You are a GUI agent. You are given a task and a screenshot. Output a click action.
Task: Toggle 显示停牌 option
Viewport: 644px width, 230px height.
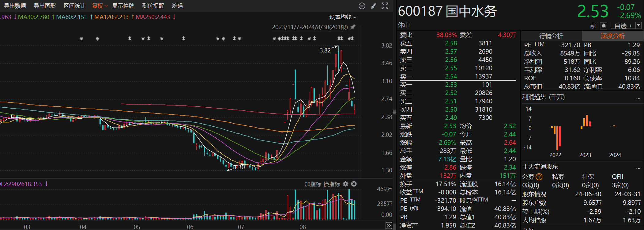(123, 6)
